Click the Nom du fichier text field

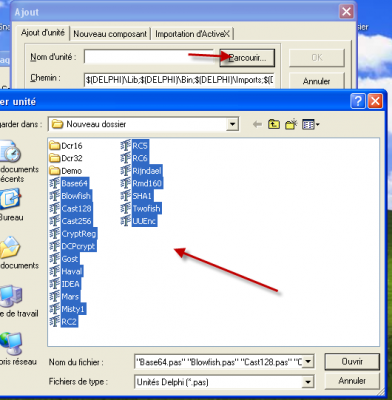[x=218, y=362]
